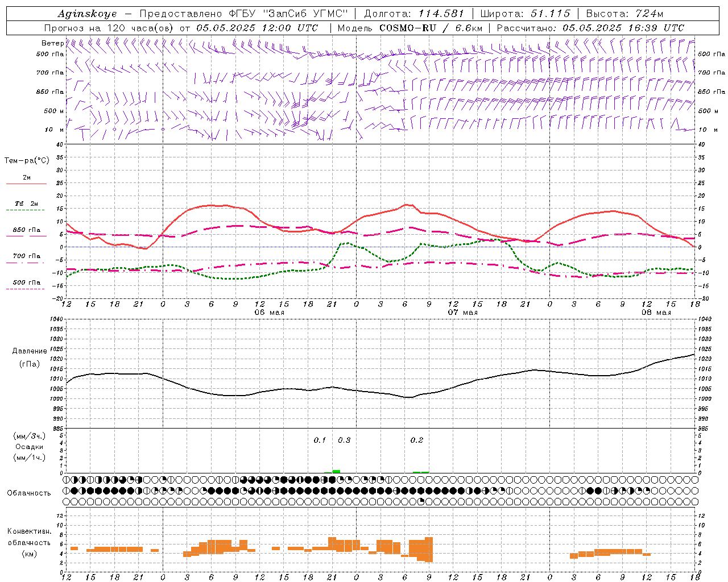Click the Ветер wind panel label
The width and height of the screenshot is (728, 582).
(x=52, y=43)
